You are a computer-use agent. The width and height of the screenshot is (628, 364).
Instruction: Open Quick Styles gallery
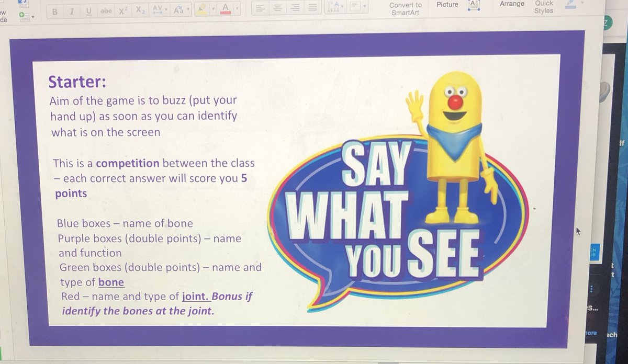coord(544,6)
